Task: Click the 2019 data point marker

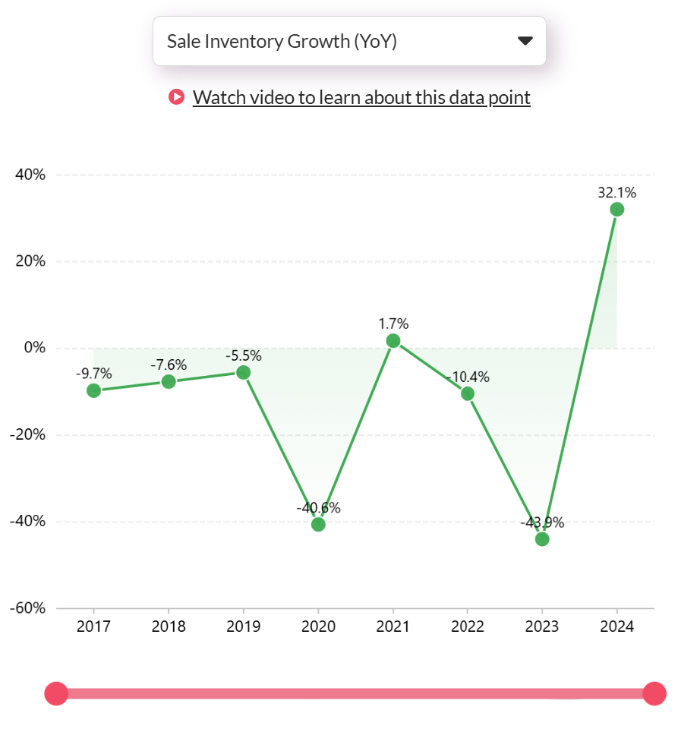Action: point(243,372)
